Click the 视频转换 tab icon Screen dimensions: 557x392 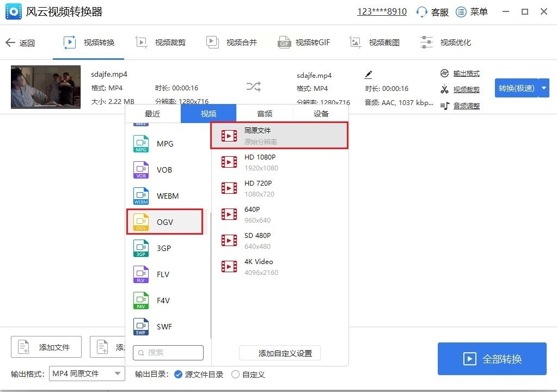pos(69,42)
